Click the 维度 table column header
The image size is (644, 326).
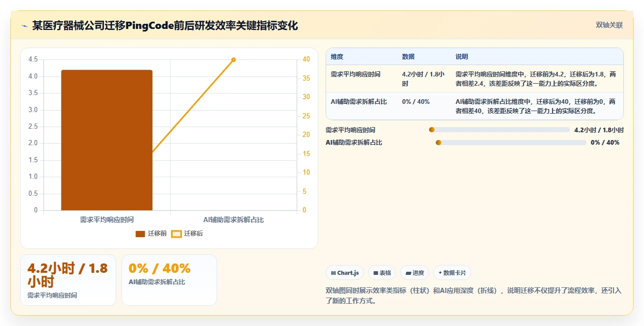click(x=337, y=56)
